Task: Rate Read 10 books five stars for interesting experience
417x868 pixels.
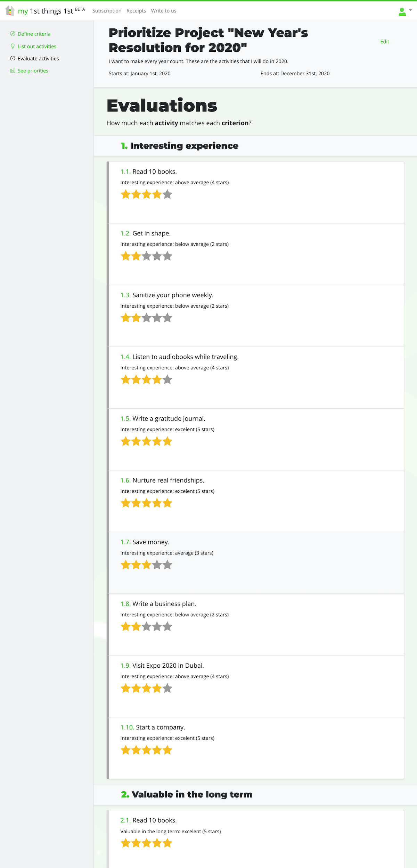Action: click(x=167, y=194)
